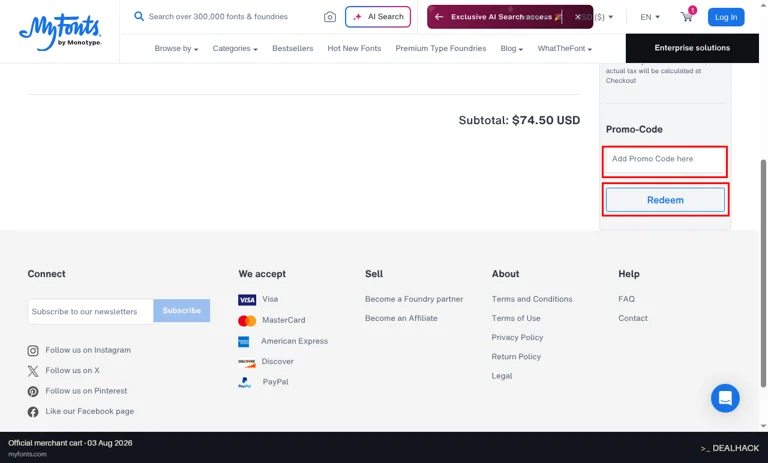This screenshot has width=768, height=463.
Task: Open the shopping cart icon
Action: point(687,17)
